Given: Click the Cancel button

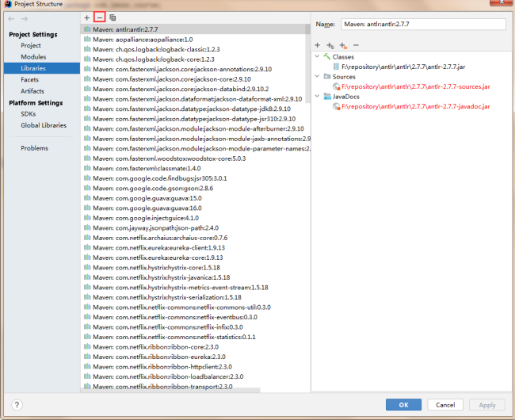Looking at the screenshot, I should tap(445, 405).
